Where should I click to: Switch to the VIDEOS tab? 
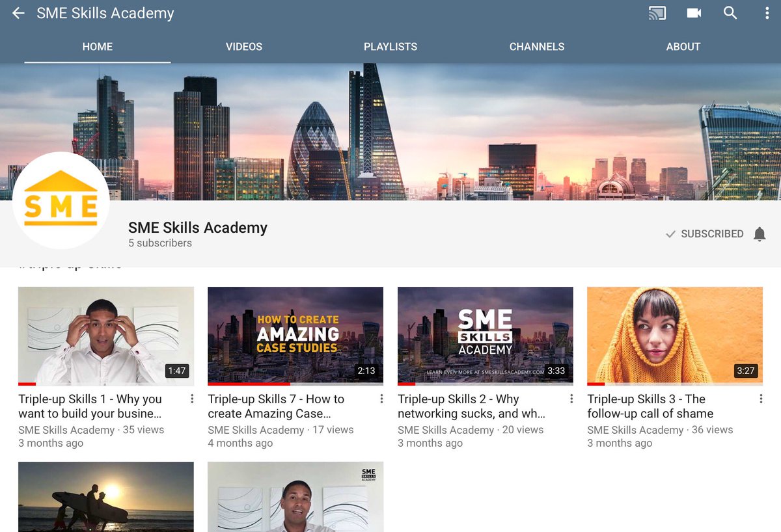(x=244, y=46)
